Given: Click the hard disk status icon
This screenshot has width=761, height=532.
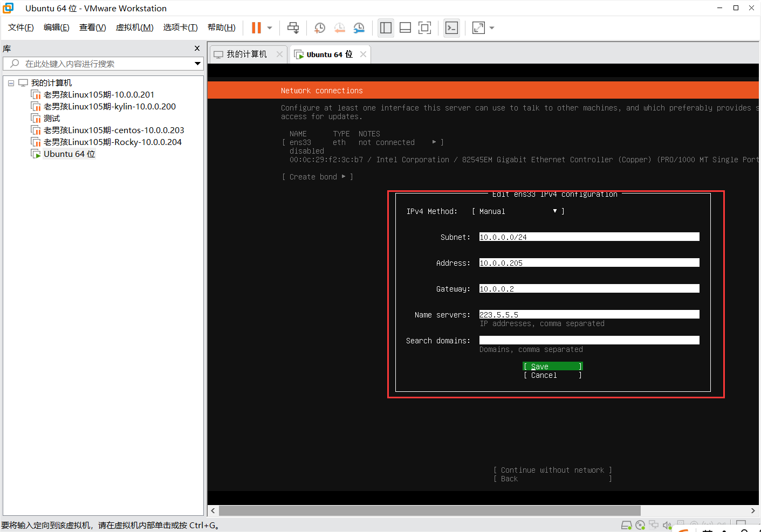Looking at the screenshot, I should point(626,525).
